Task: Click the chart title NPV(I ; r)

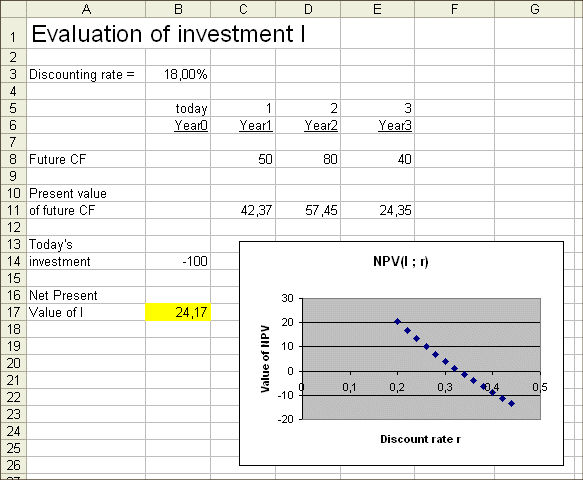Action: (x=401, y=261)
